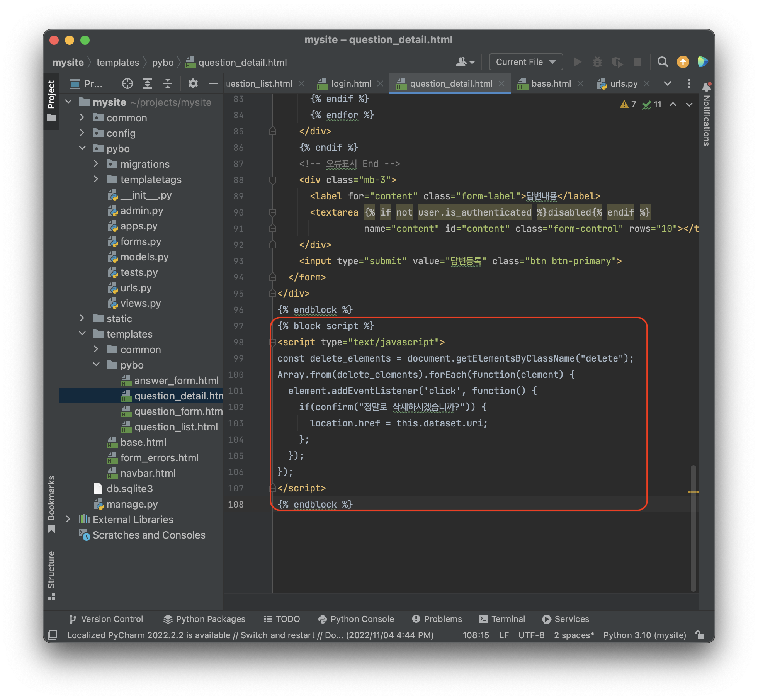Open the Terminal tool window
The height and width of the screenshot is (700, 758).
(x=502, y=619)
